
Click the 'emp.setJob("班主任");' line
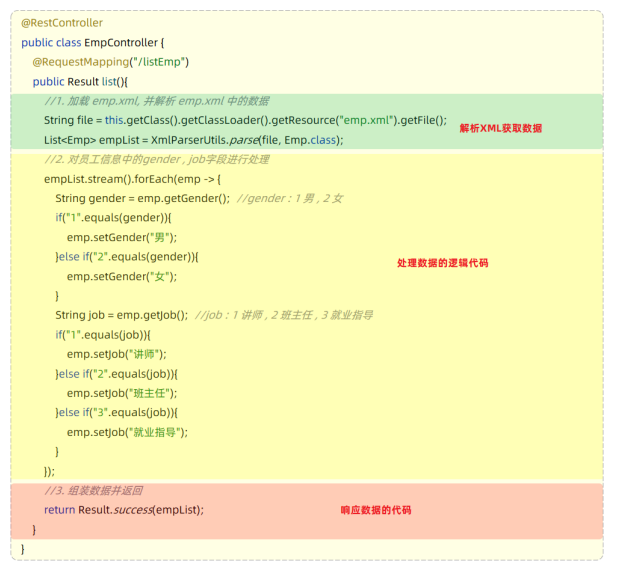pyautogui.click(x=122, y=393)
